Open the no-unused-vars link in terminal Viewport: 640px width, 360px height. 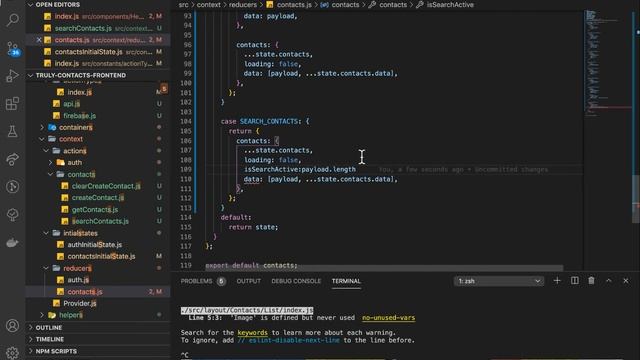point(389,318)
